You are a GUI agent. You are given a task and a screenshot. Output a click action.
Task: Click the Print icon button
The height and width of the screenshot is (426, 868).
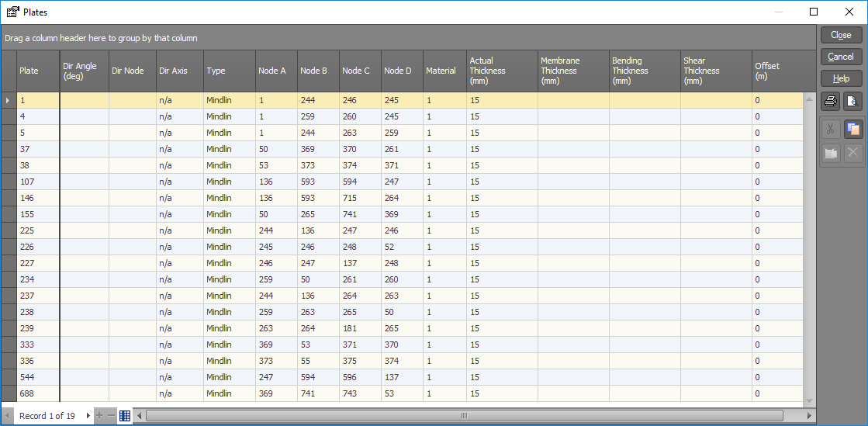pos(830,101)
